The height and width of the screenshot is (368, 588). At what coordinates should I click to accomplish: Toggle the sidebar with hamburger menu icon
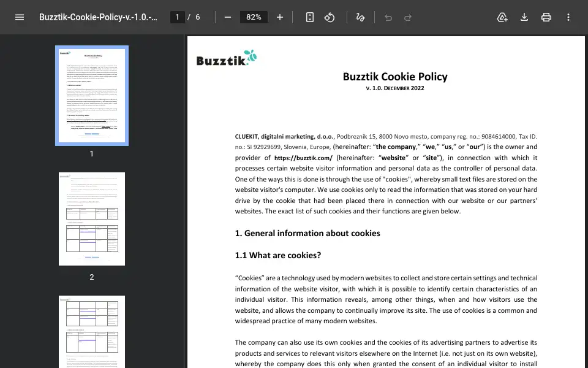[20, 17]
